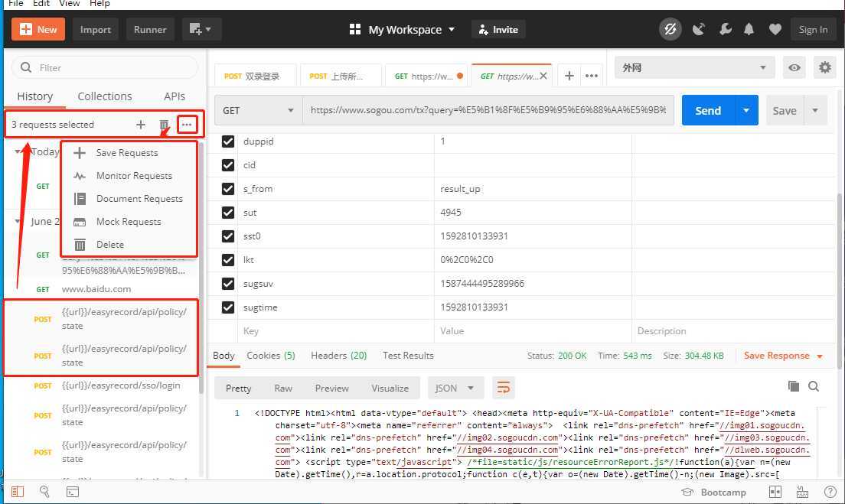Uncheck the sut parameter checkbox
The width and height of the screenshot is (845, 504).
coord(228,212)
